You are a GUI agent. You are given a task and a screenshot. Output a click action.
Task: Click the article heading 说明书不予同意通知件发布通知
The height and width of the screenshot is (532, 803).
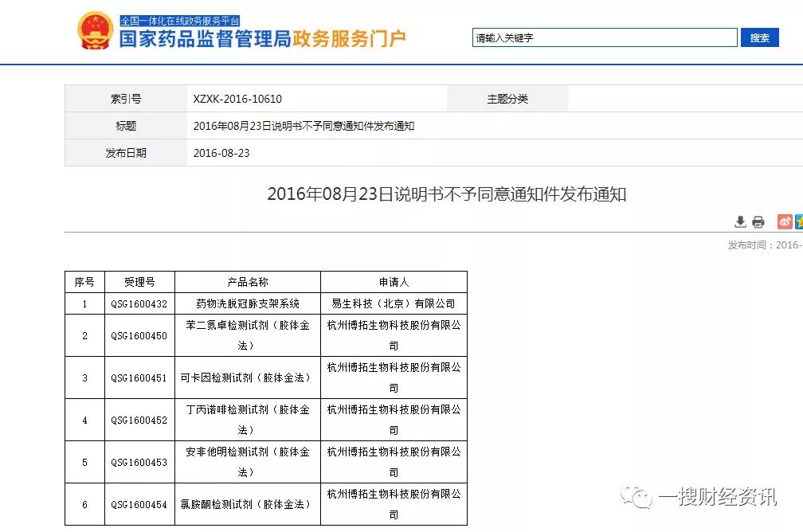[x=449, y=194]
